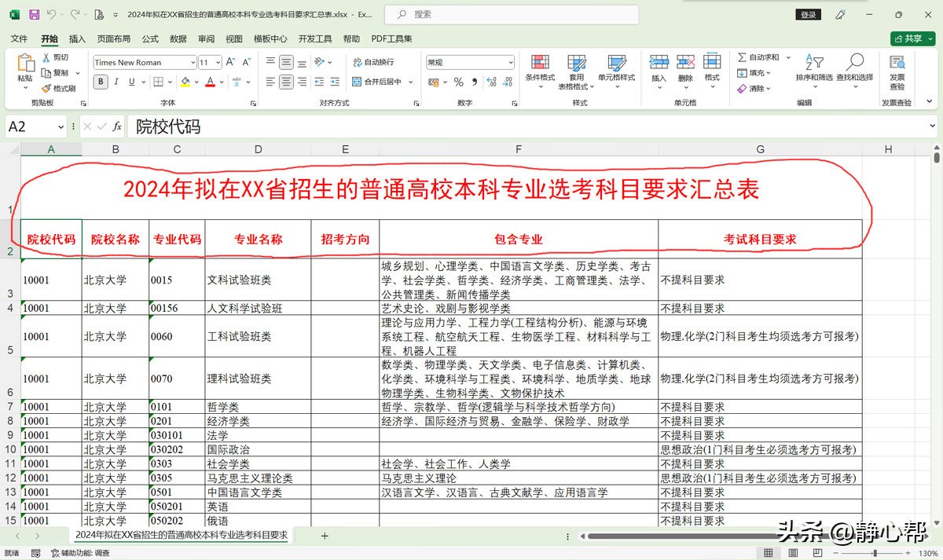Open the font size dropdown
Image resolution: width=943 pixels, height=560 pixels.
218,62
